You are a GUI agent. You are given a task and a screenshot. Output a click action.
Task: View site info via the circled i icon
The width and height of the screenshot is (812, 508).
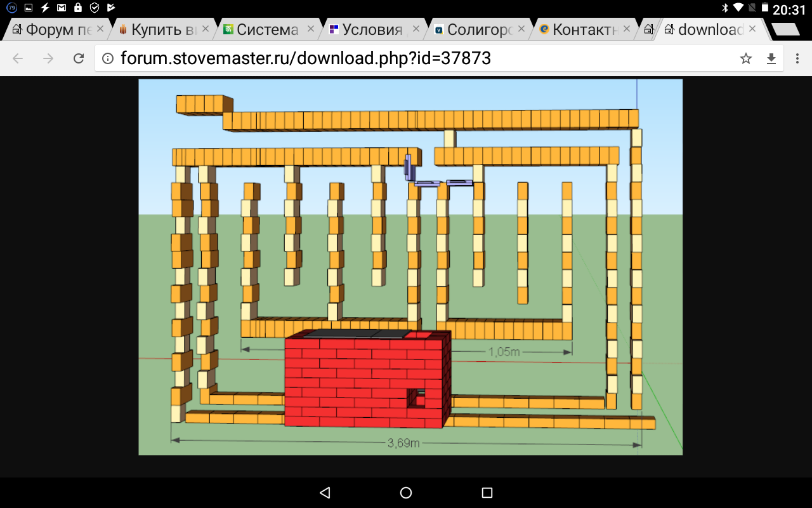click(x=108, y=59)
